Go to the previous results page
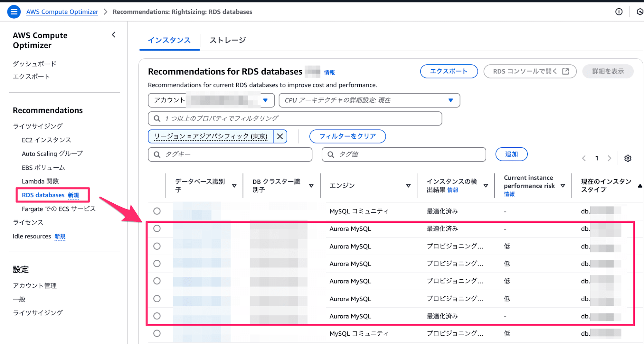 click(584, 158)
